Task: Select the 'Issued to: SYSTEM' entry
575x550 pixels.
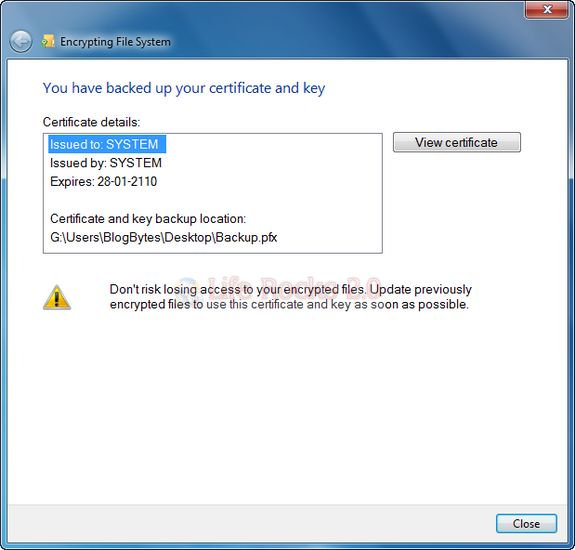Action: coord(107,144)
